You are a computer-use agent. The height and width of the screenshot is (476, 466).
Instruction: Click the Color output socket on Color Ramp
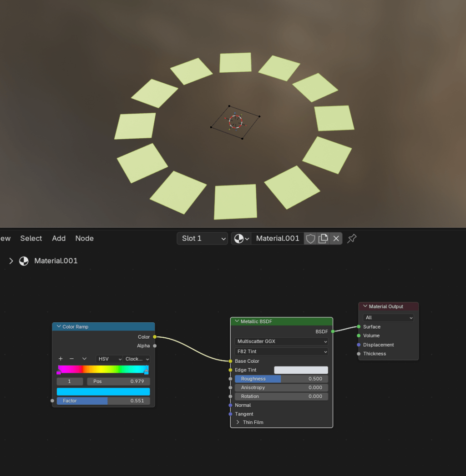coord(155,337)
